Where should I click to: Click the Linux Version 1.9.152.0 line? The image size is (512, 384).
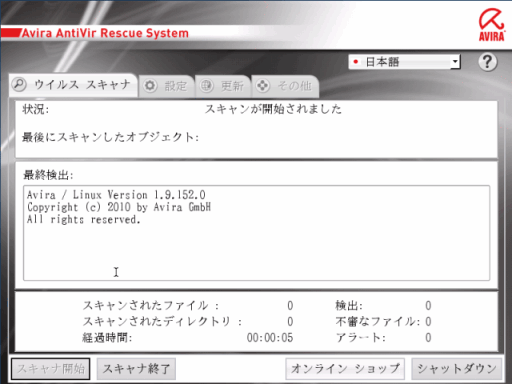coord(116,195)
